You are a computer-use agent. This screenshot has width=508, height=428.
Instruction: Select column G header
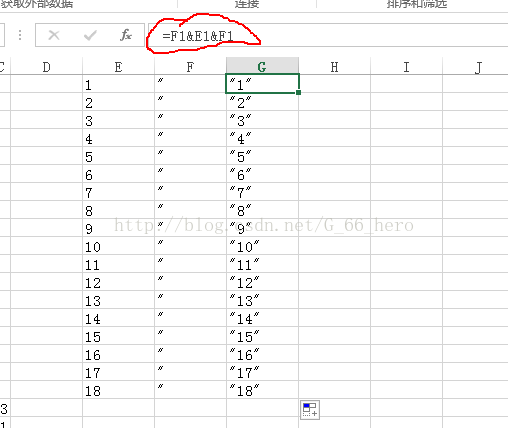(x=262, y=66)
